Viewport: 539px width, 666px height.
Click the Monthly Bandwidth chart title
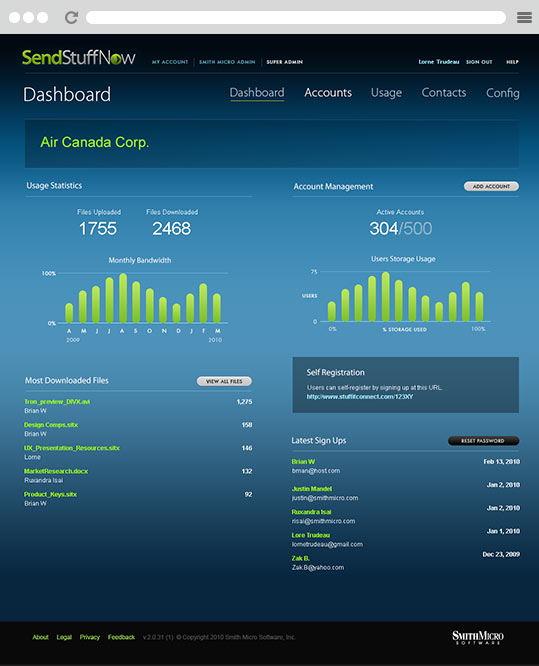[x=140, y=260]
